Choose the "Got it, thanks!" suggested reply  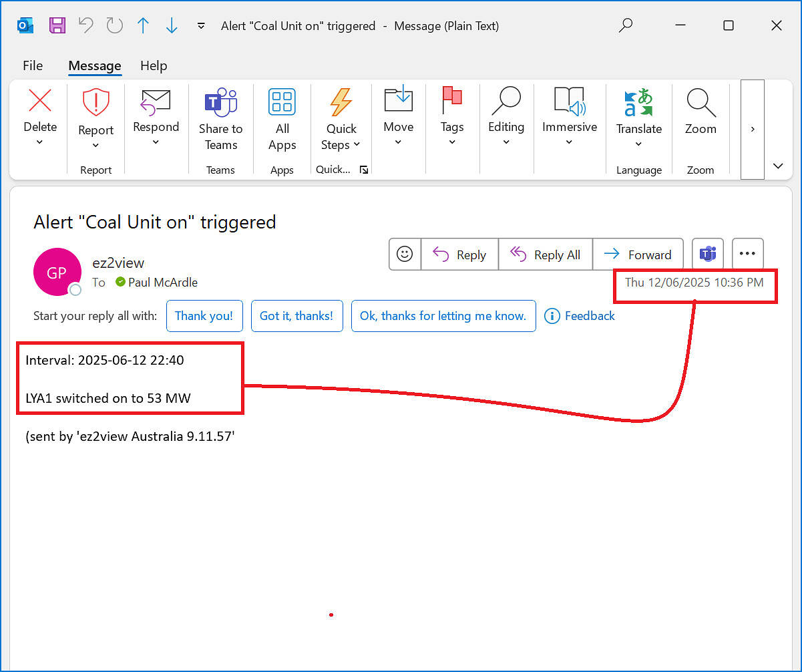pos(296,316)
